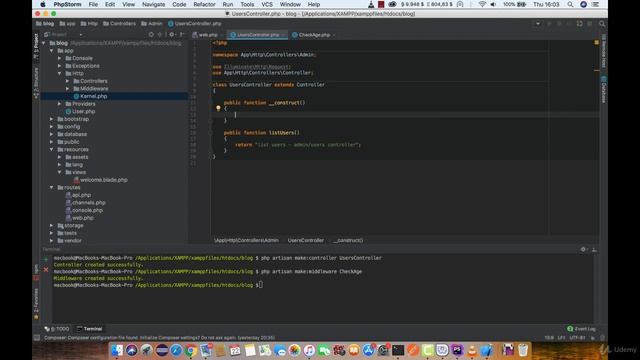Click the Composer notification text in status bar
Viewport: 640px width, 360px height.
pyautogui.click(x=160, y=338)
